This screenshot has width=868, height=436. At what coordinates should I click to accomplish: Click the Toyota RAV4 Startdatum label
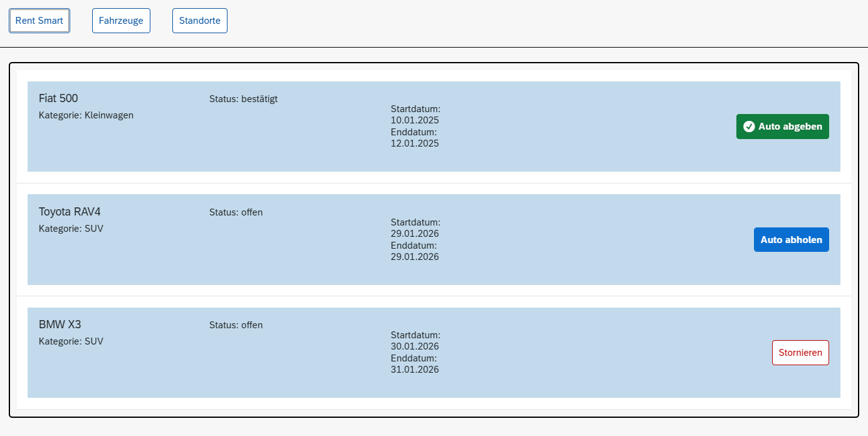pos(416,222)
